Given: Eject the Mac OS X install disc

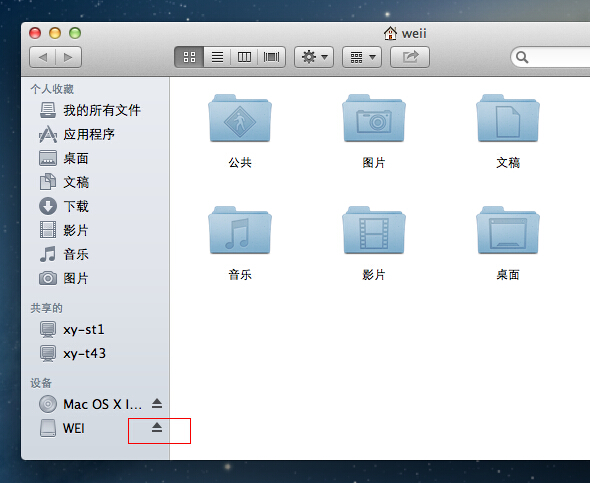Looking at the screenshot, I should 157,404.
